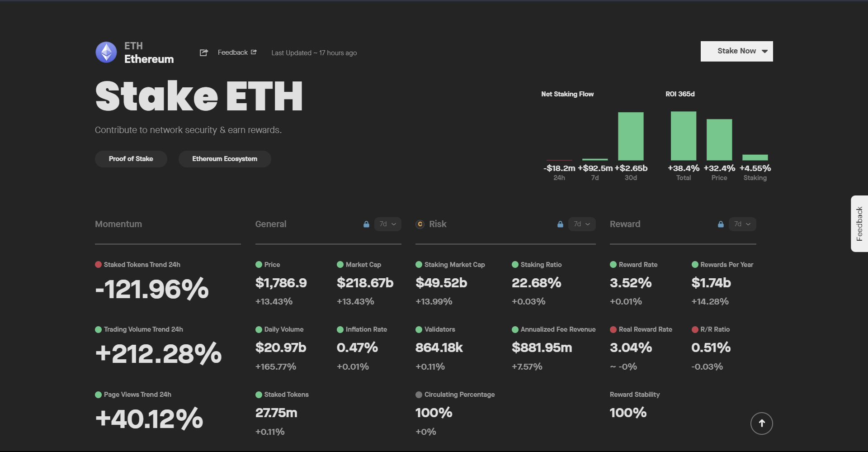868x452 pixels.
Task: Click green dot beside Market Cap
Action: 340,265
